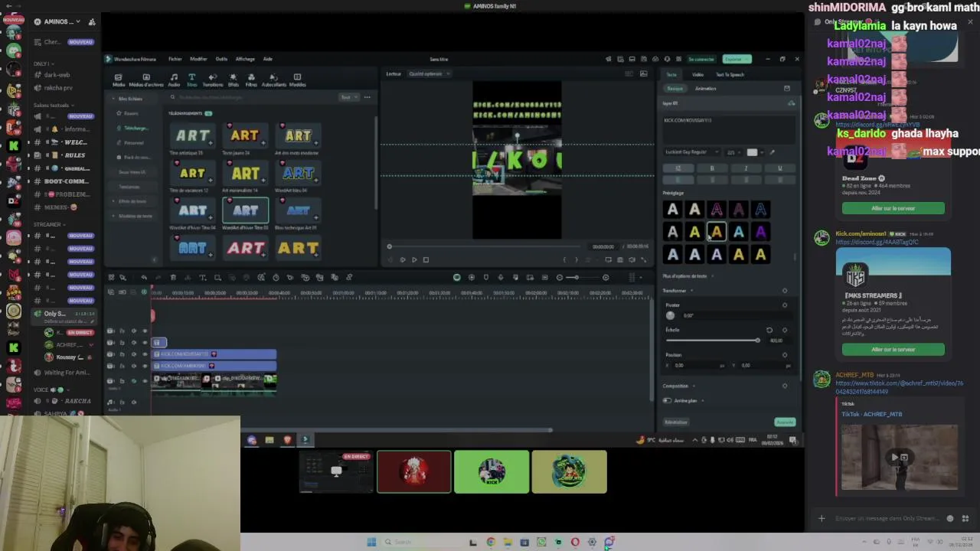Click the timeline zoom slider
This screenshot has height=551, width=980.
583,277
